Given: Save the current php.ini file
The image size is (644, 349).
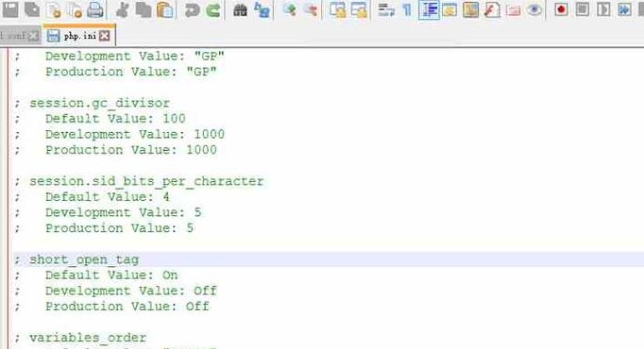Looking at the screenshot, I should click(10, 9).
